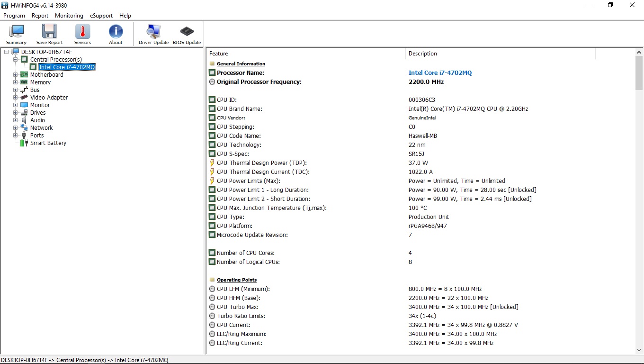Launch Driver Update from toolbar
Viewport: 644px width, 364px height.
[153, 35]
